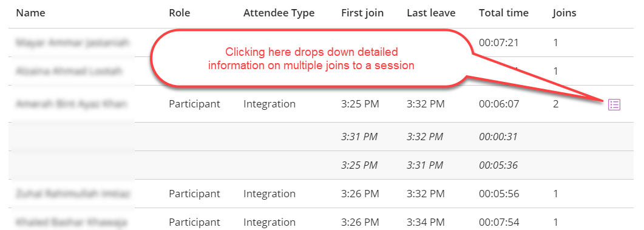644x230 pixels.
Task: Sort by the Role column header
Action: click(x=180, y=13)
